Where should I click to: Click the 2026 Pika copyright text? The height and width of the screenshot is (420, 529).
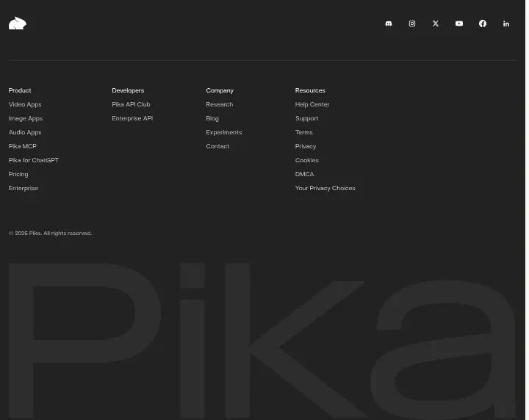coord(50,233)
